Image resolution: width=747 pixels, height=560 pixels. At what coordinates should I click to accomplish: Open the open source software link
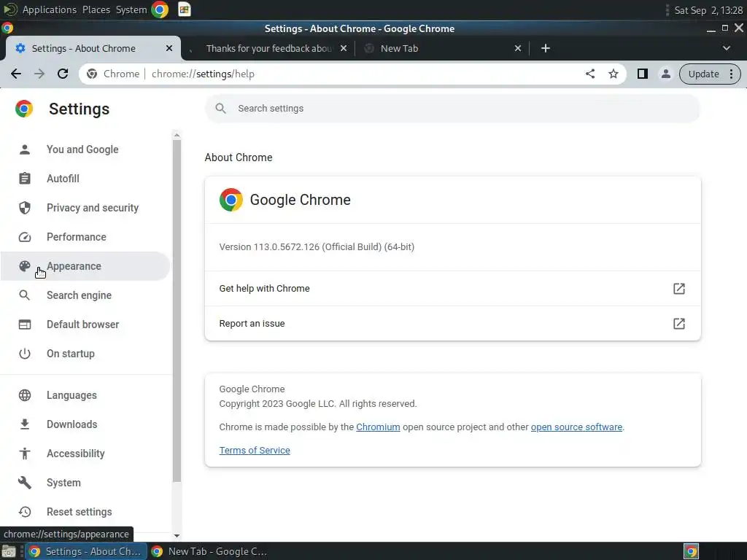576,427
